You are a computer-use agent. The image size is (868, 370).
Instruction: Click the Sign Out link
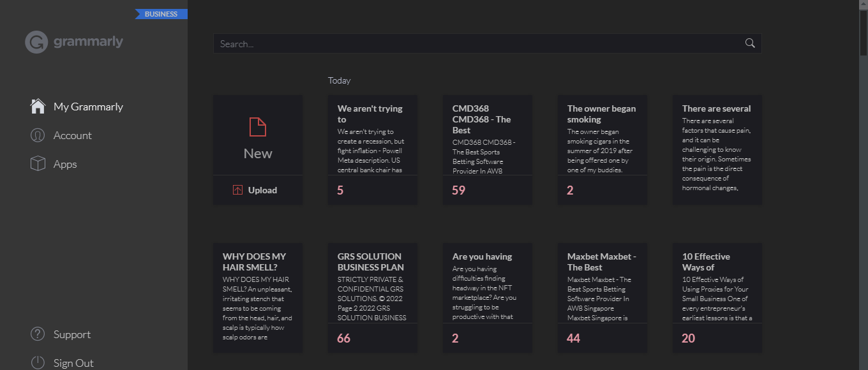(x=73, y=363)
